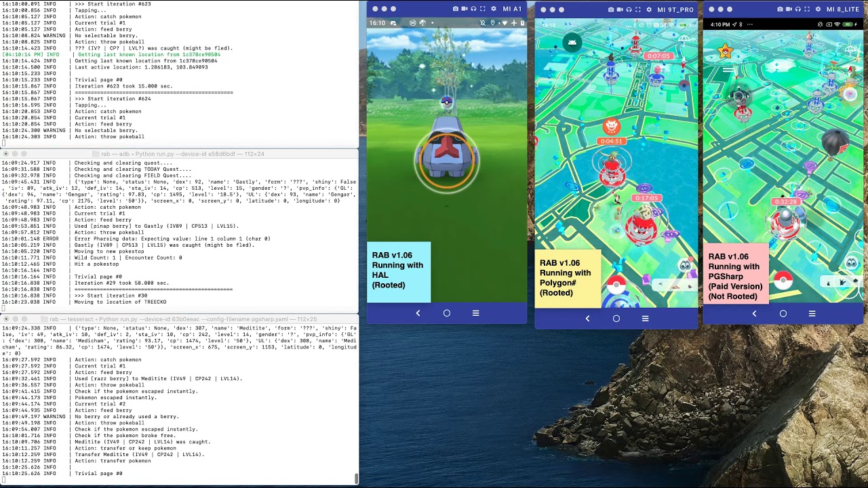This screenshot has width=868, height=488.
Task: Tap Android home button on MI 9T_PRO
Action: (x=616, y=319)
